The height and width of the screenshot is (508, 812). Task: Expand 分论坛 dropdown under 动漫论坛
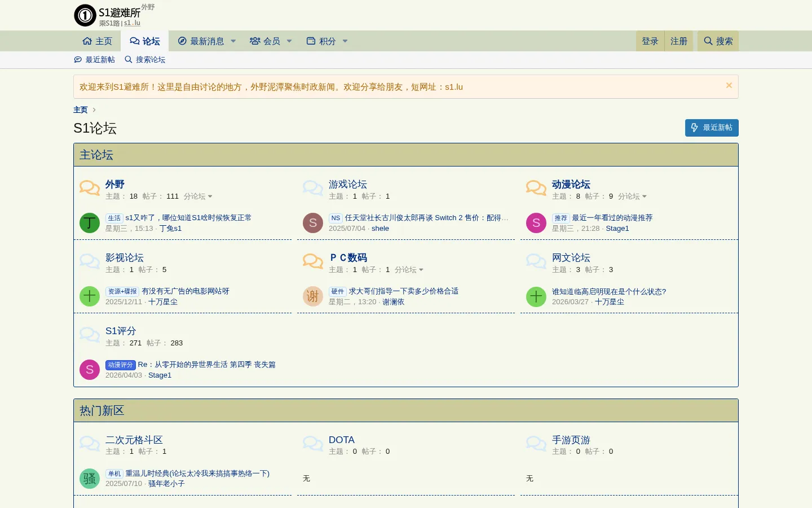pos(632,196)
